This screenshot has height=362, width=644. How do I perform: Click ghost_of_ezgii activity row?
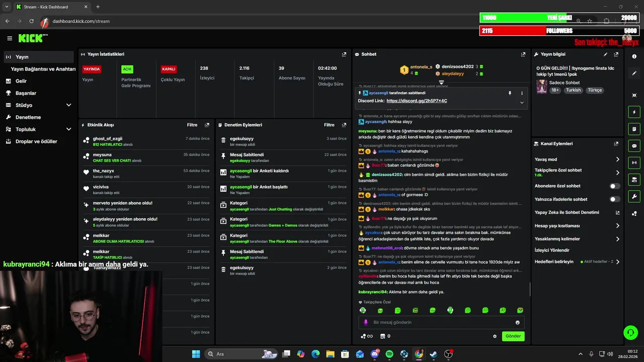tap(145, 141)
